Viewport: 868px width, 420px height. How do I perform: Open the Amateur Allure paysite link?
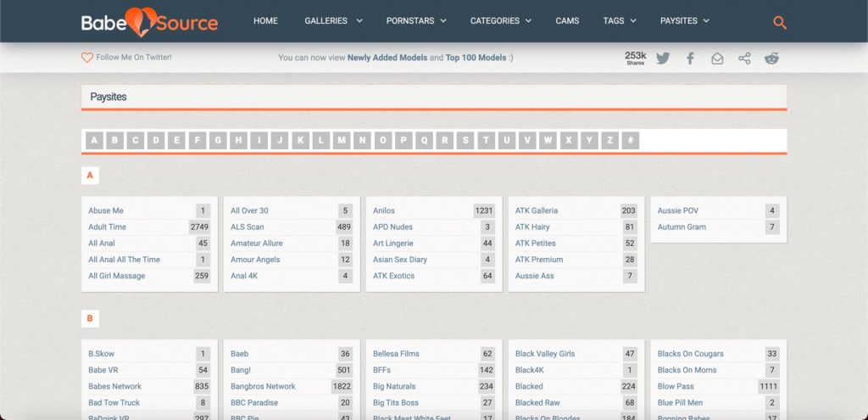(x=257, y=244)
